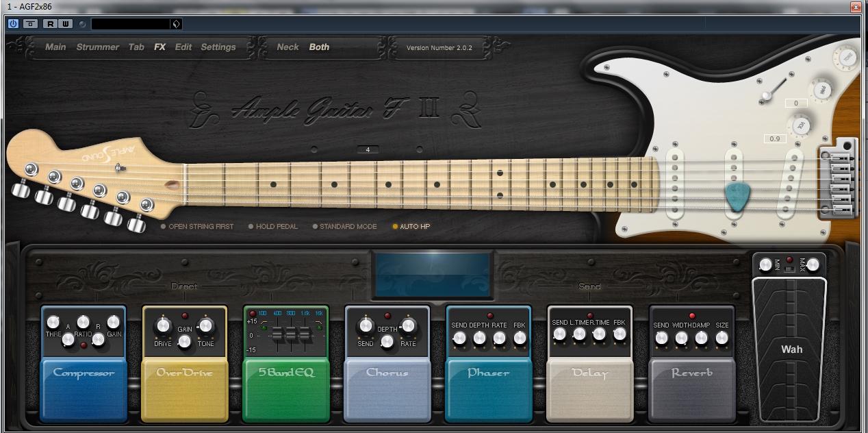The image size is (868, 433).
Task: Click the OverDrive GAIN knob
Action: coord(185,341)
